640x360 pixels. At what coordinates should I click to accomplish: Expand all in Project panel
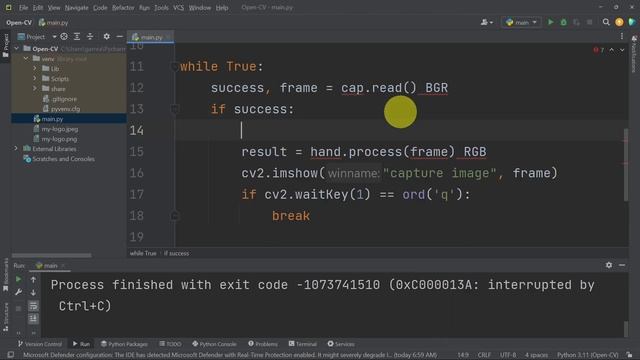point(77,36)
